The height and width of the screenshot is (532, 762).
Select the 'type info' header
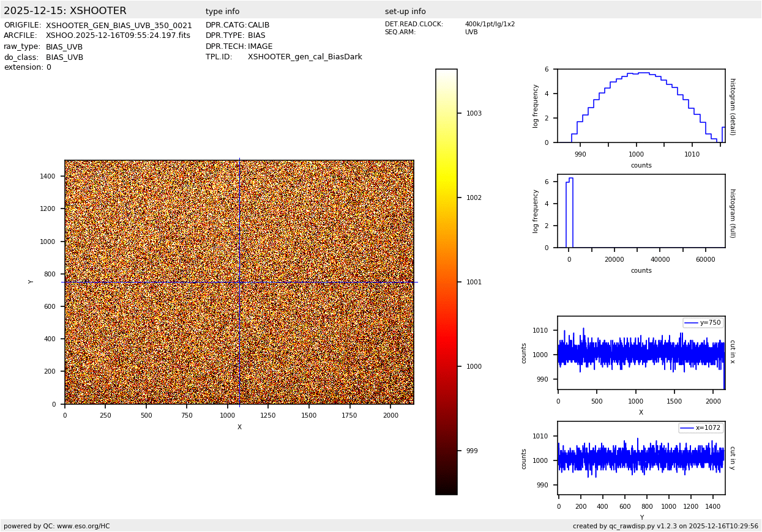(222, 12)
